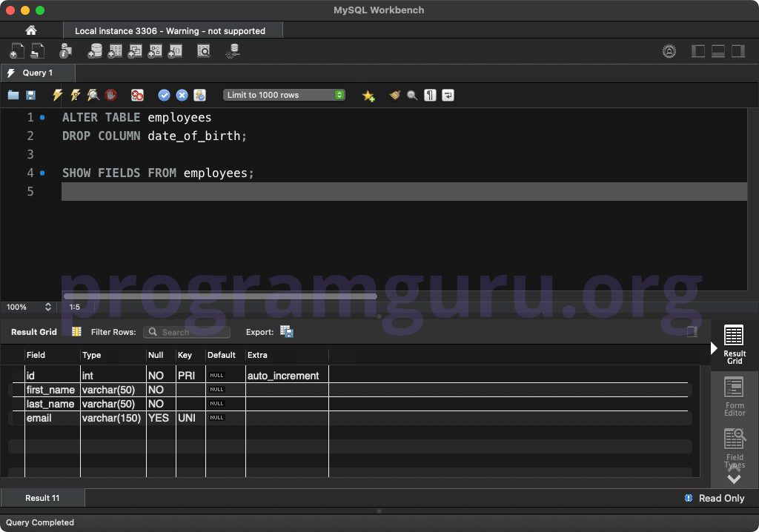This screenshot has height=532, width=759.
Task: Execute the whole script lightning icon
Action: point(57,95)
